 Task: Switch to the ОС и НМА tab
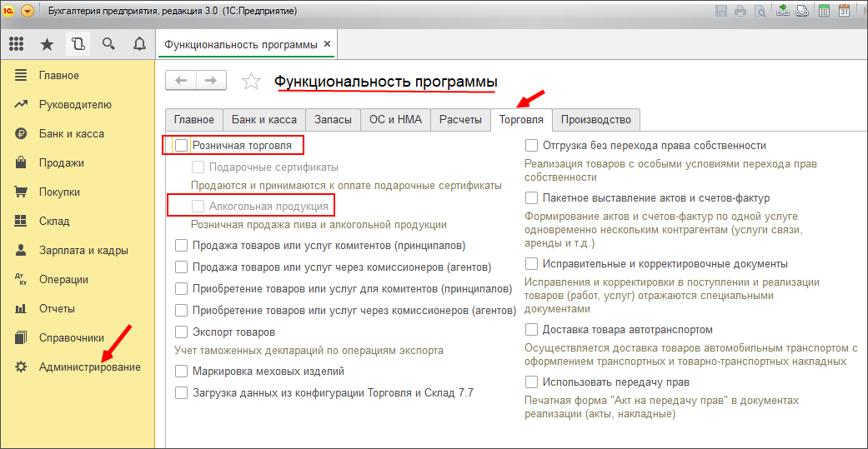[x=396, y=119]
